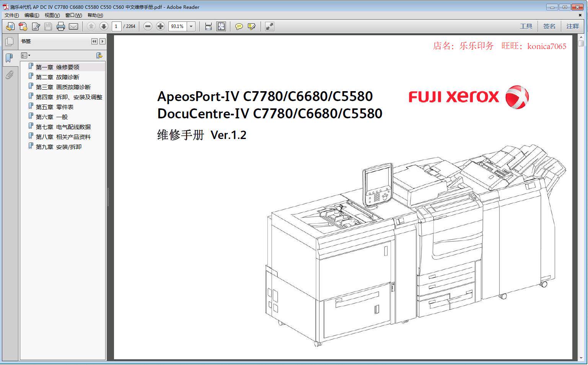
Task: Open the page thumbnails panel icon
Action: 9,41
